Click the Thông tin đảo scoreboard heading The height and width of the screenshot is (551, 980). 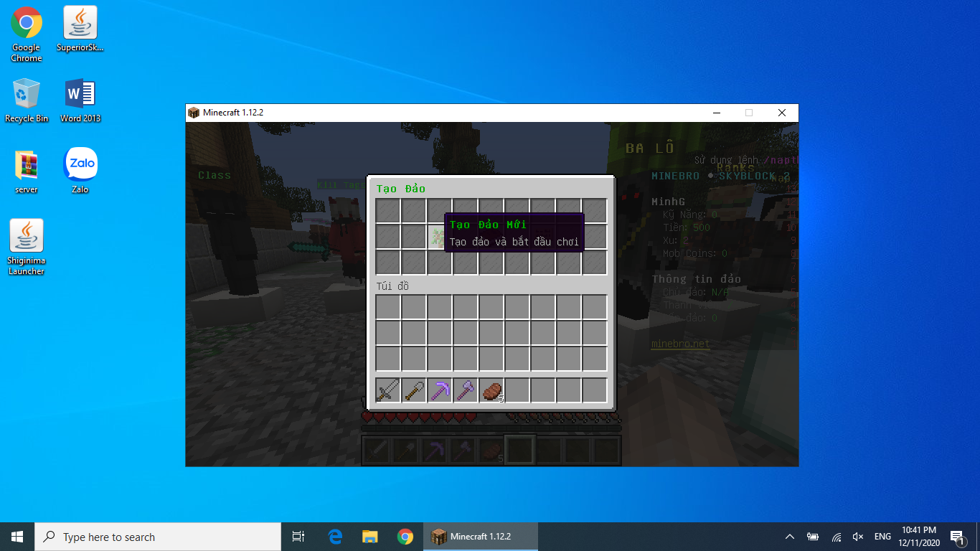pyautogui.click(x=697, y=279)
